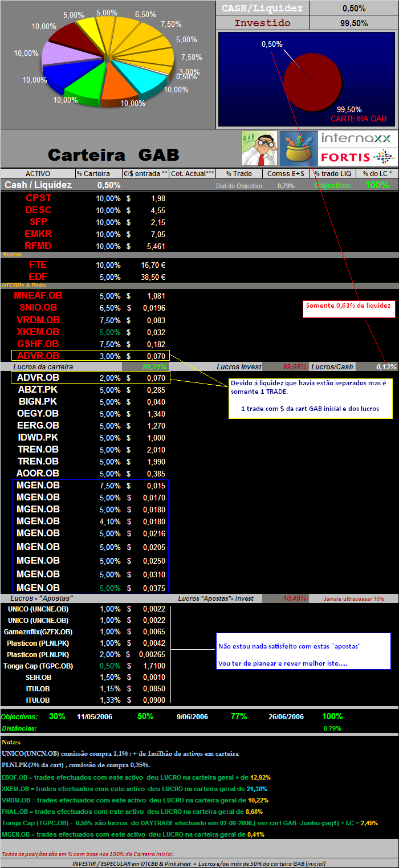Screen dimensions: 399x868
Task: Select the % Trade column header
Action: coord(239,173)
